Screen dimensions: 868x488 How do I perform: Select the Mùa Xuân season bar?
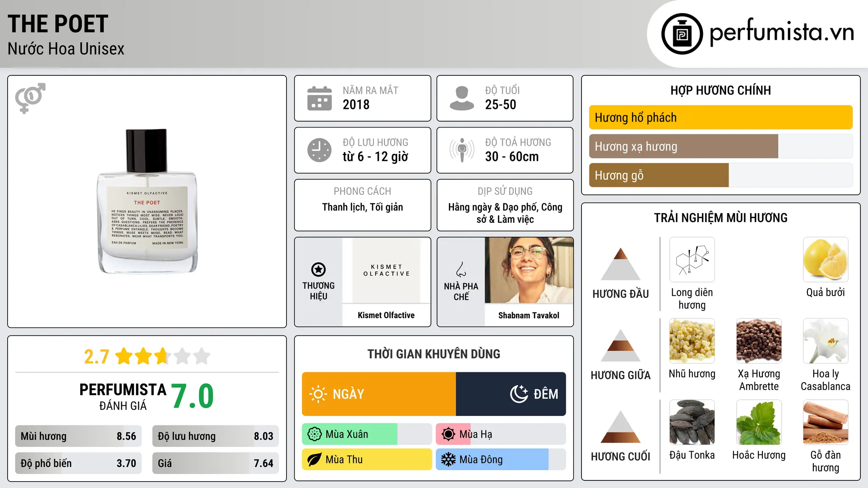coord(367,434)
